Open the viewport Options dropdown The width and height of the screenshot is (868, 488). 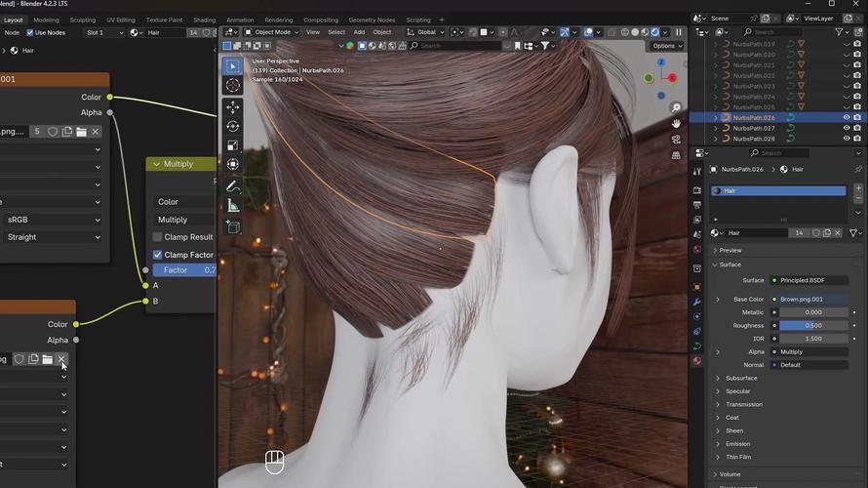(667, 46)
